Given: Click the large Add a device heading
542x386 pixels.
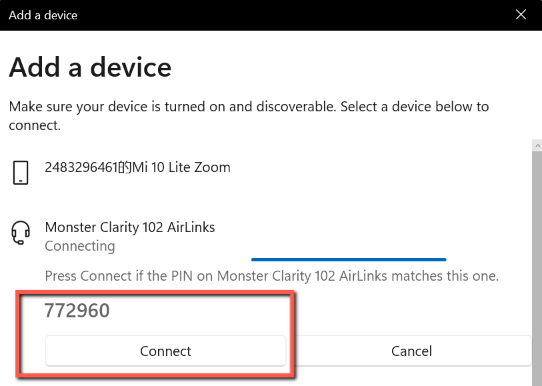Looking at the screenshot, I should tap(90, 67).
